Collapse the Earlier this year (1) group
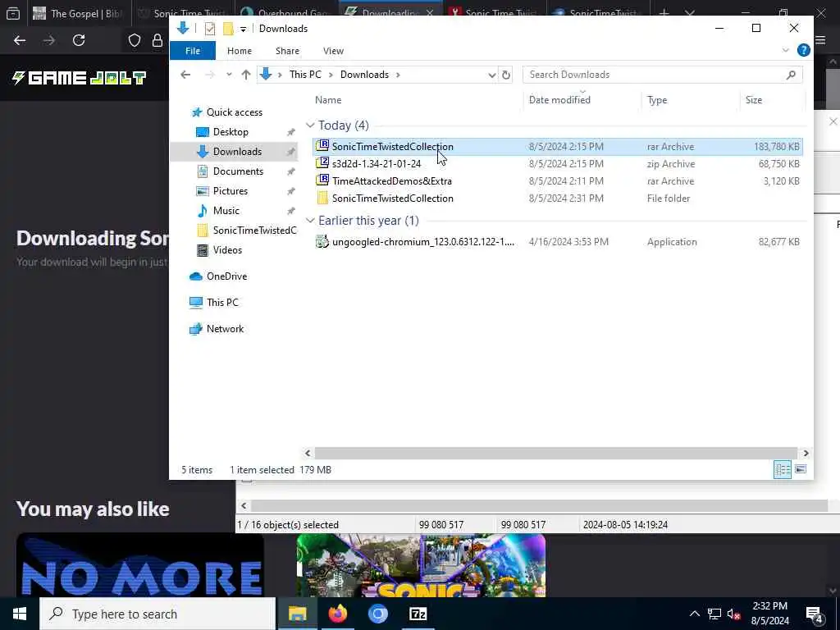Viewport: 840px width, 630px height. 309,221
